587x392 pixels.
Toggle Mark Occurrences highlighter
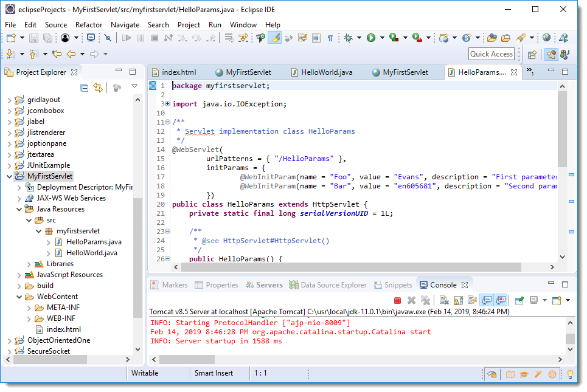tap(275, 38)
